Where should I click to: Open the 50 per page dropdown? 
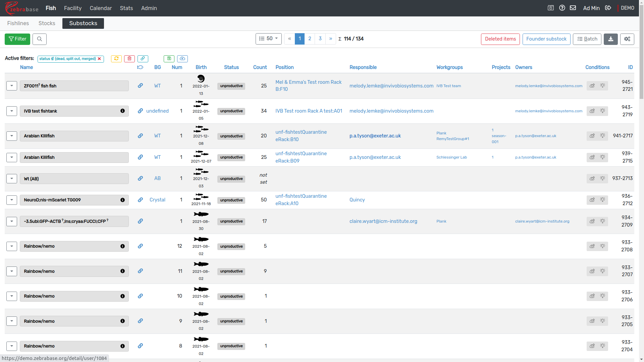[x=268, y=39]
